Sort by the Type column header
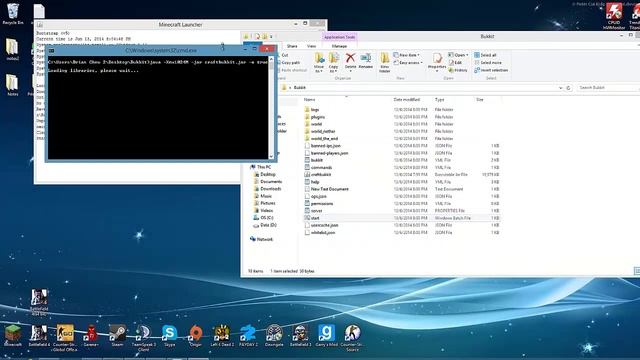 coord(440,100)
